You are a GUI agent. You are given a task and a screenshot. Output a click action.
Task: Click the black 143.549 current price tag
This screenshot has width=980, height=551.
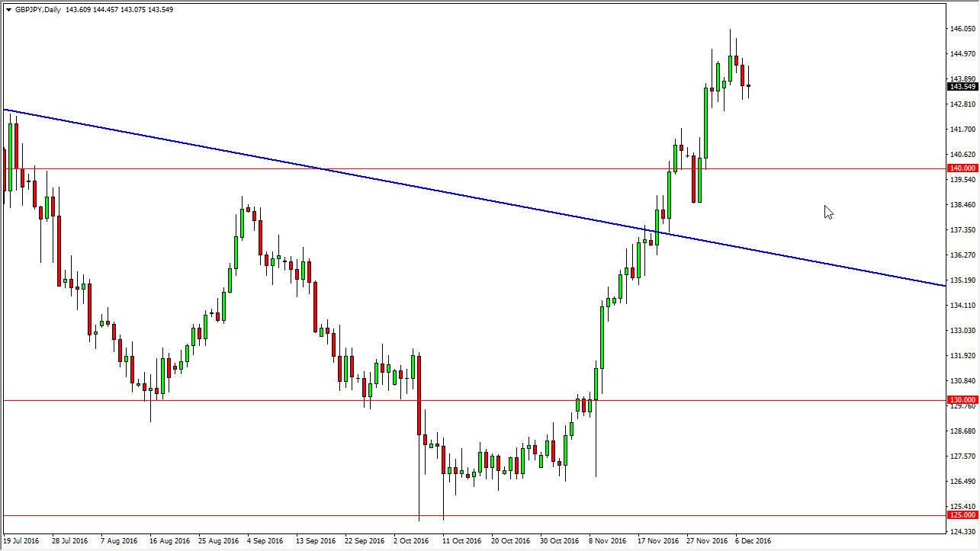tap(962, 86)
